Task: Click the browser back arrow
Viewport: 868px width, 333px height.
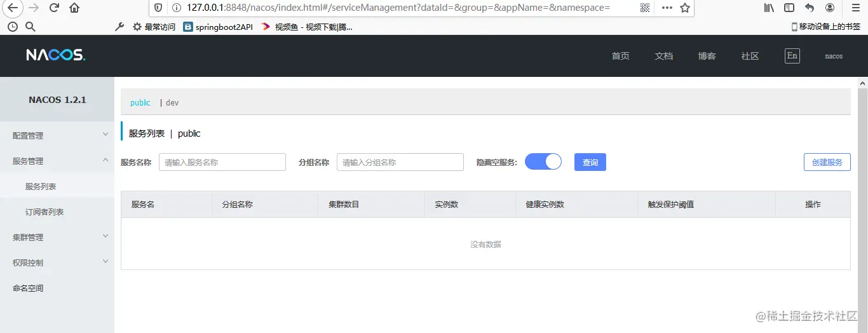Action: [12, 8]
